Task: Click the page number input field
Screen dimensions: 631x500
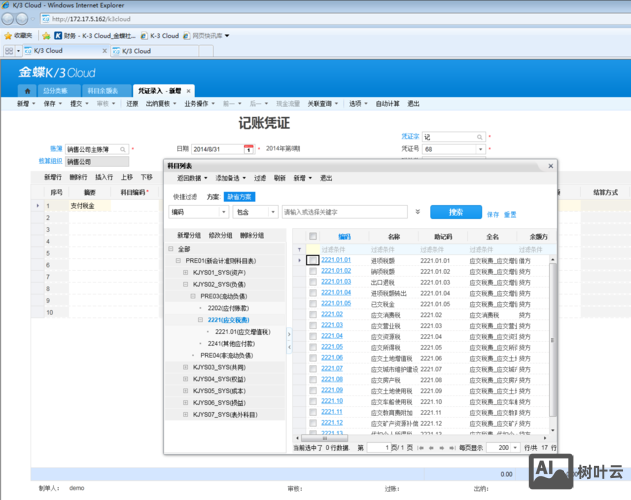Action: [x=378, y=448]
